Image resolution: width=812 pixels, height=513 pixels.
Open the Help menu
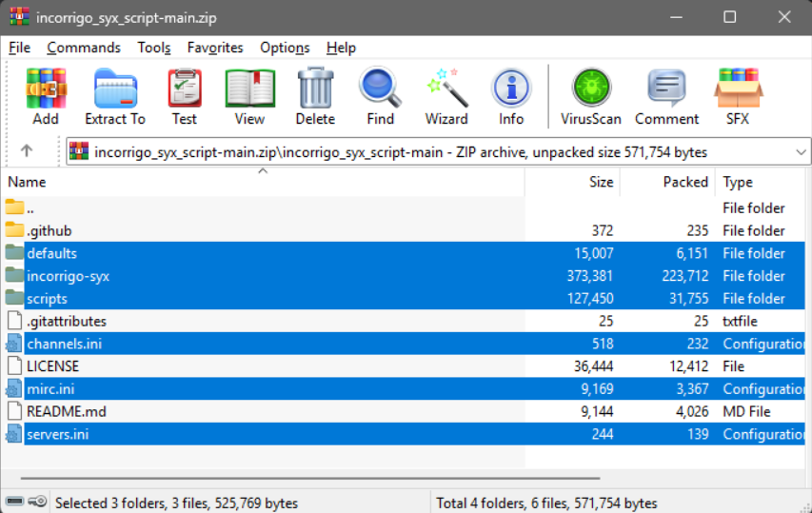[x=341, y=48]
